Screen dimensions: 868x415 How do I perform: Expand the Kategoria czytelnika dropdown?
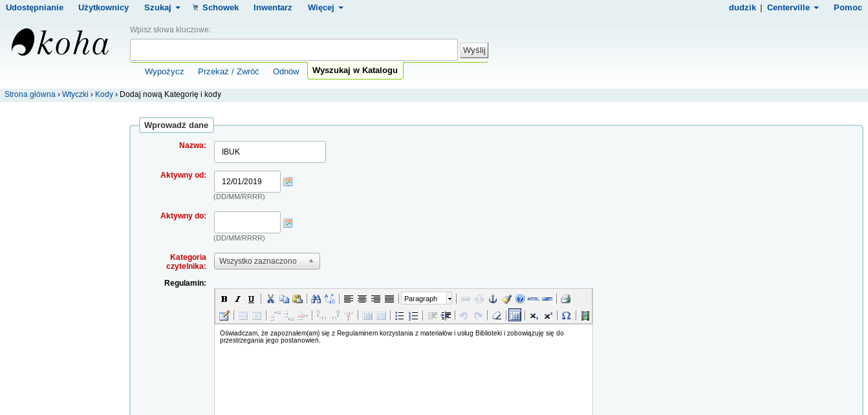pos(266,261)
